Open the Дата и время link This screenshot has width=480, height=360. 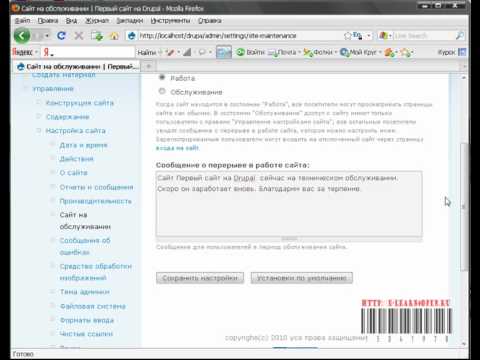[83, 145]
